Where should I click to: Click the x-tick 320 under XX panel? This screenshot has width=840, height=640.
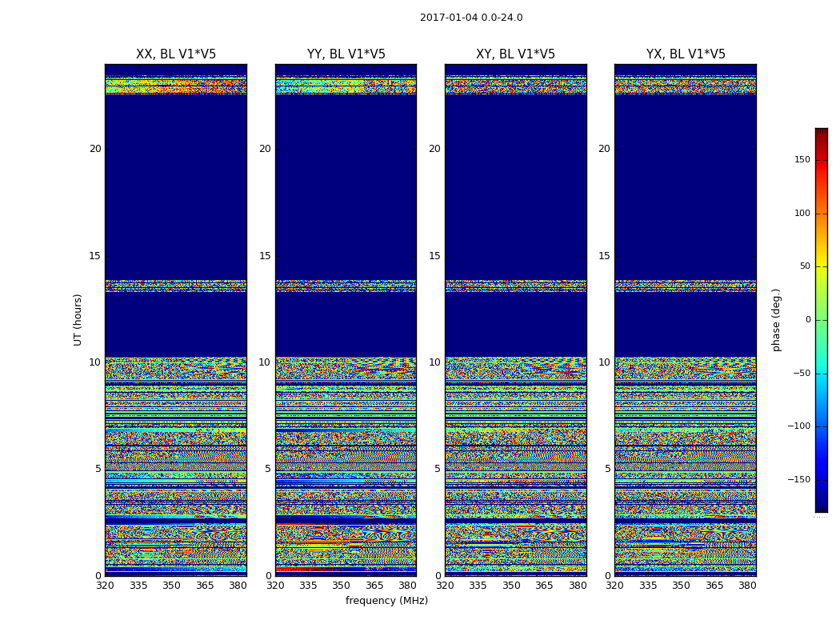tap(105, 586)
